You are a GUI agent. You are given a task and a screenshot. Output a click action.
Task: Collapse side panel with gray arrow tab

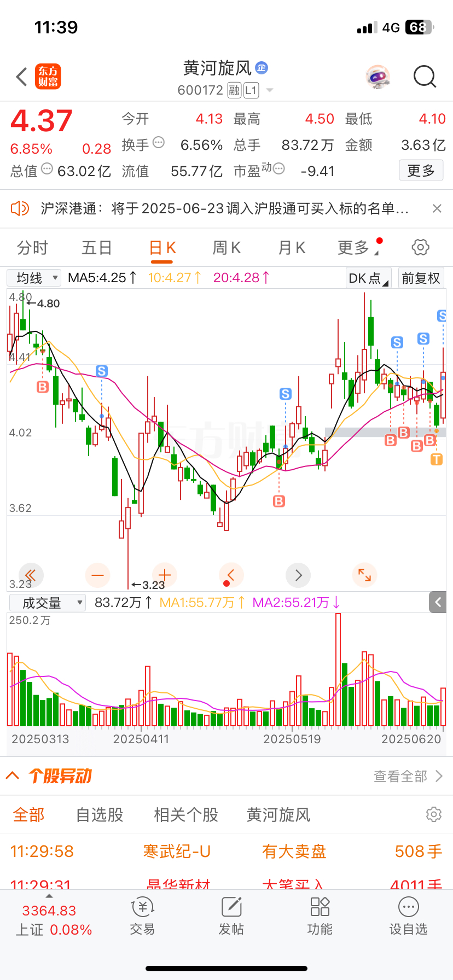(x=438, y=602)
